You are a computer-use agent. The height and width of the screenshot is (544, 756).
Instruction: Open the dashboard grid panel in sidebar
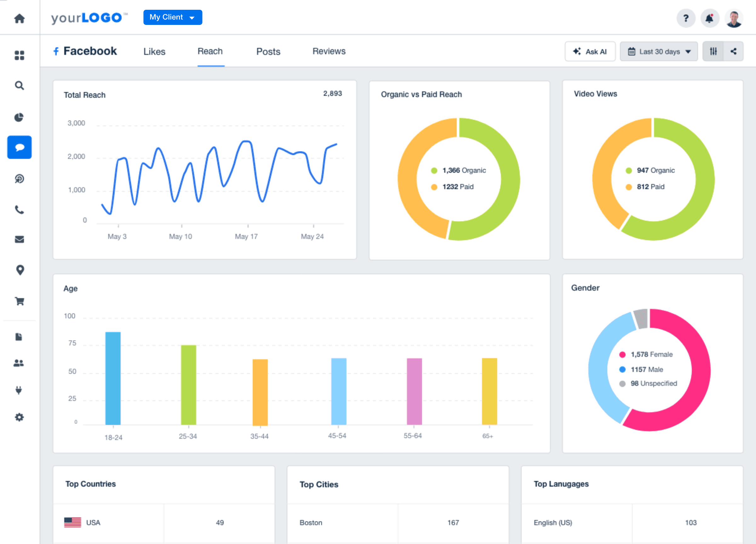[x=19, y=55]
